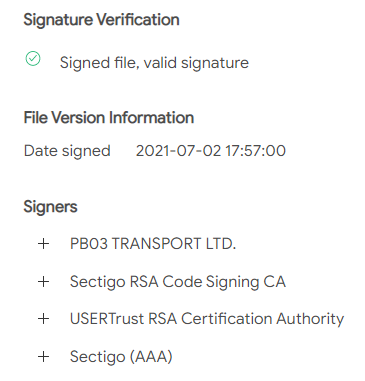Screen dimensions: 365x381
Task: Select Sectigo RSA Code Signing CA label
Action: [178, 282]
